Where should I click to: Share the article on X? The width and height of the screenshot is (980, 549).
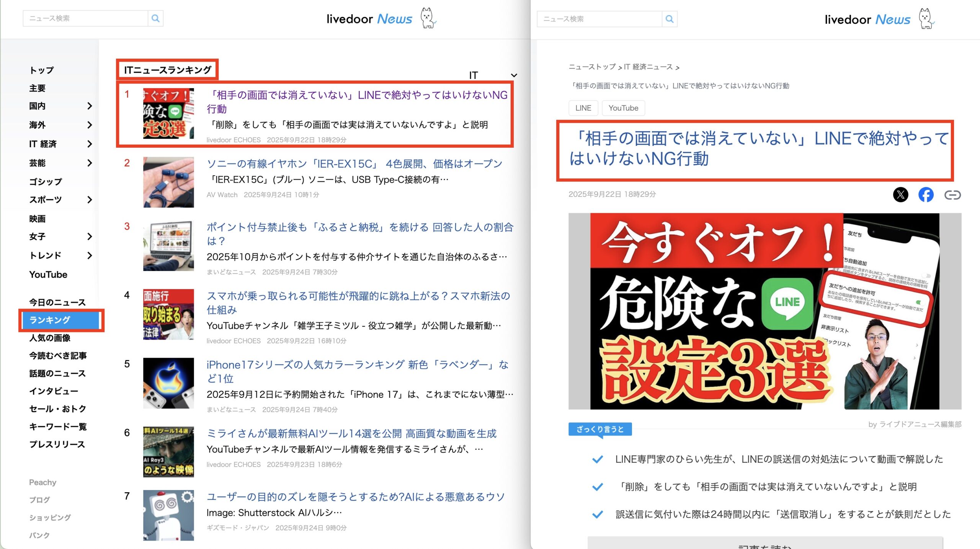pos(900,195)
